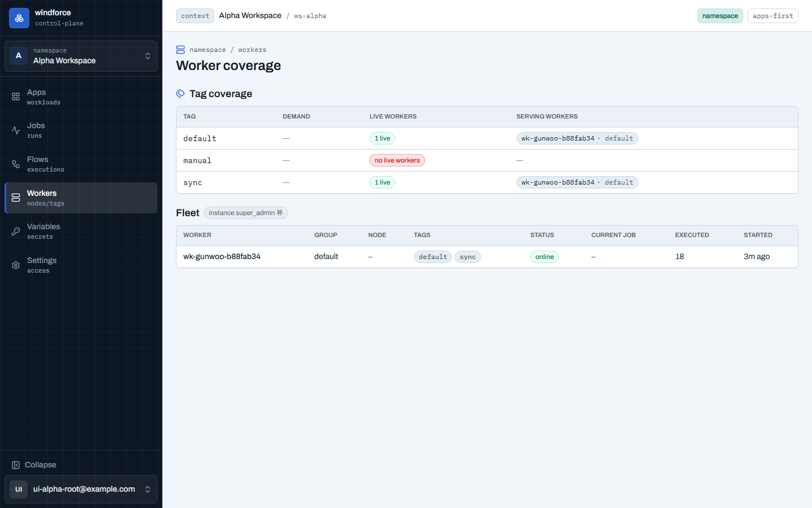Click the apps-first badge
Viewport: 812px width, 508px height.
point(773,16)
